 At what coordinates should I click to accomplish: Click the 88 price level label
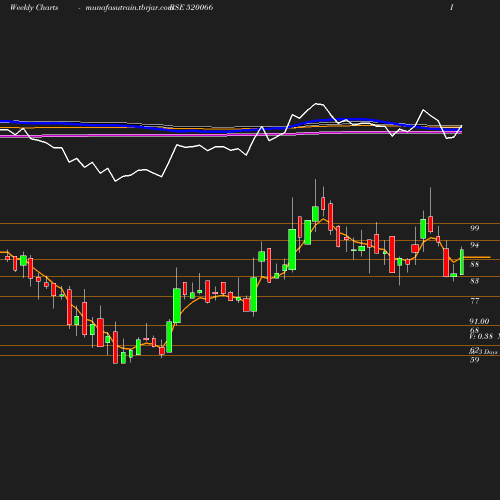(474, 264)
